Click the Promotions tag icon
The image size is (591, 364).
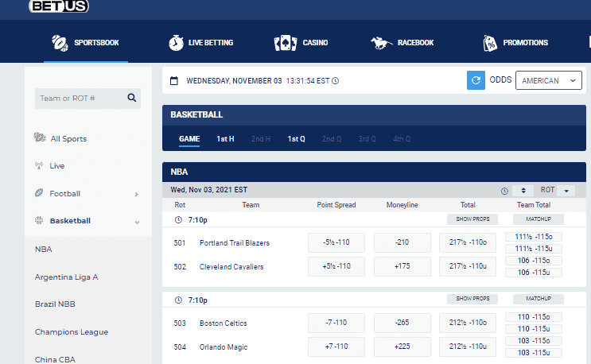point(490,43)
